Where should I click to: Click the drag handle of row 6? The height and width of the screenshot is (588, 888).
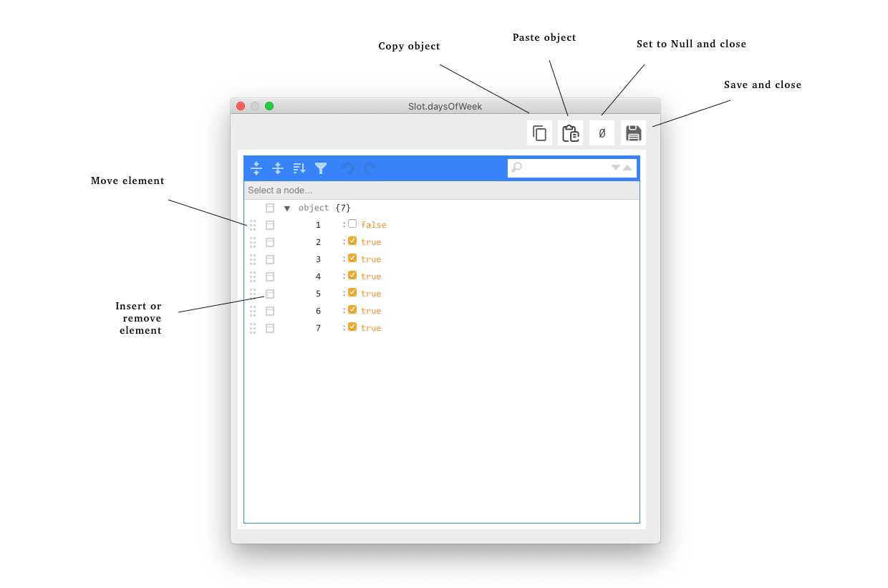(x=253, y=311)
